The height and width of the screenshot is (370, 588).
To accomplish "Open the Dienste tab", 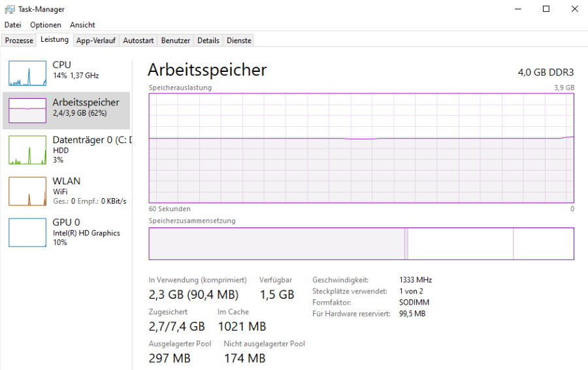I will point(239,41).
